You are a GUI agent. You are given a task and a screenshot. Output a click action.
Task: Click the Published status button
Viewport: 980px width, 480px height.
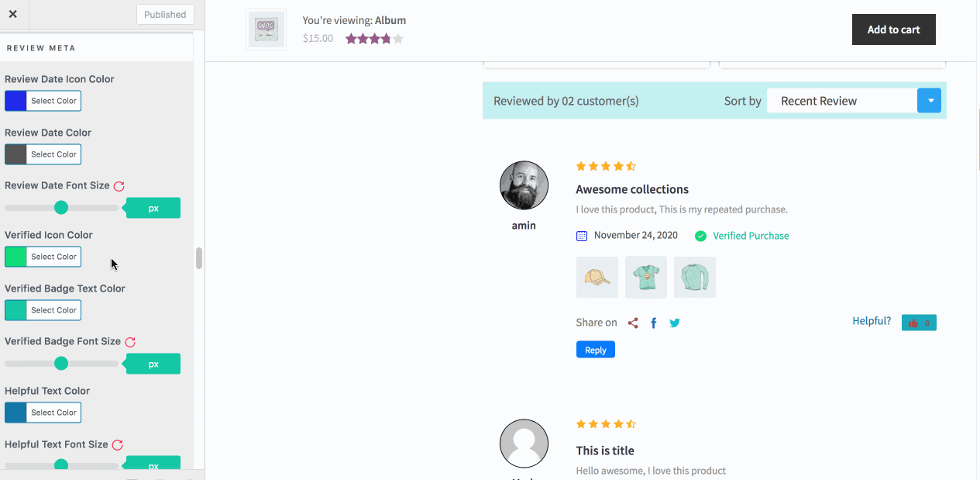click(x=164, y=14)
